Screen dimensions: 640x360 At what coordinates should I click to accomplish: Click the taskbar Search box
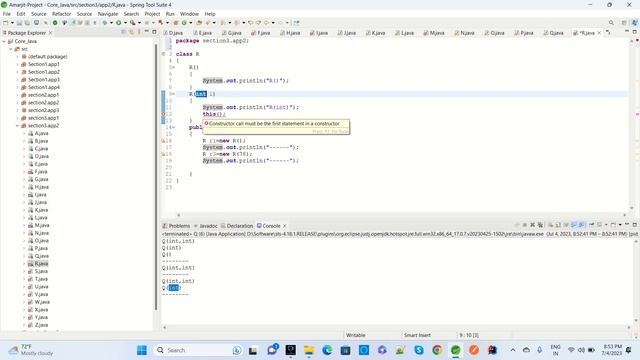click(x=198, y=350)
